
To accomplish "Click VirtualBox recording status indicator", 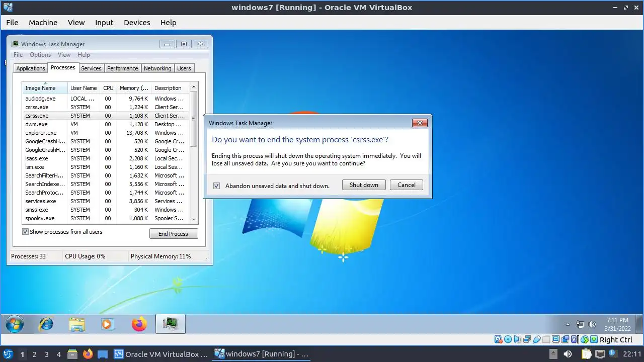I will 565,340.
